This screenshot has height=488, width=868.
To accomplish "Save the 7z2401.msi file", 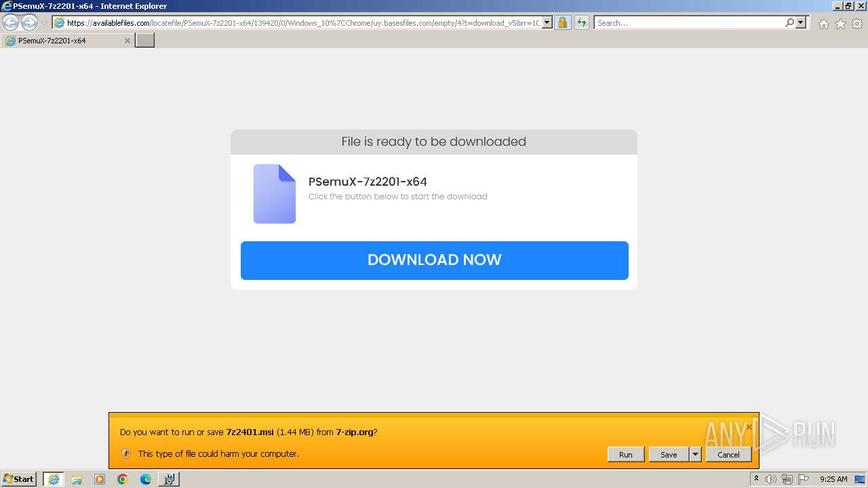I will coord(669,455).
